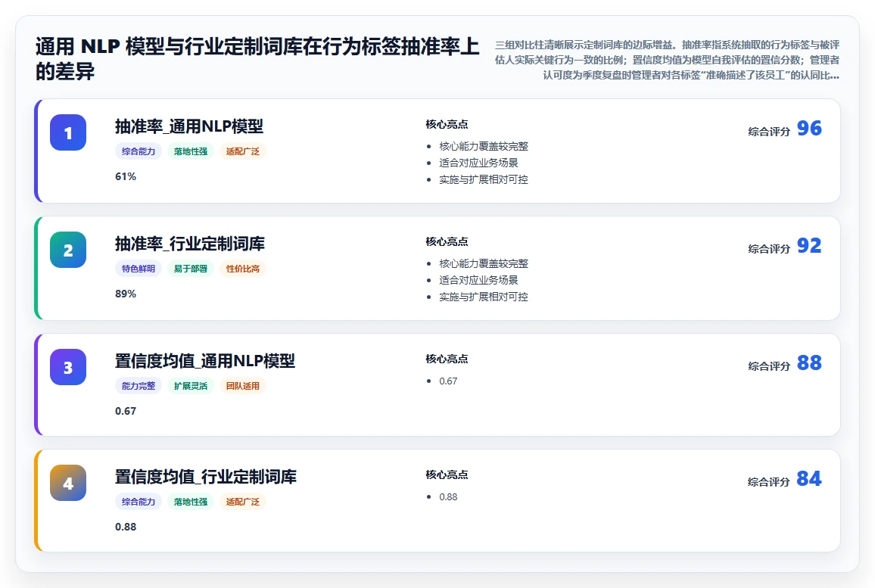875x588 pixels.
Task: Click the 0.88 bullet under 核心亮点
Action: [448, 497]
